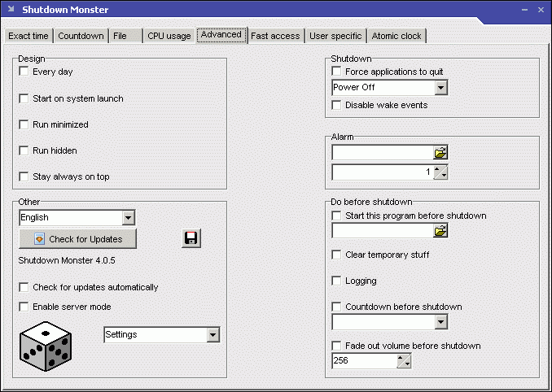
Task: Open the Fast access tab
Action: tap(276, 36)
